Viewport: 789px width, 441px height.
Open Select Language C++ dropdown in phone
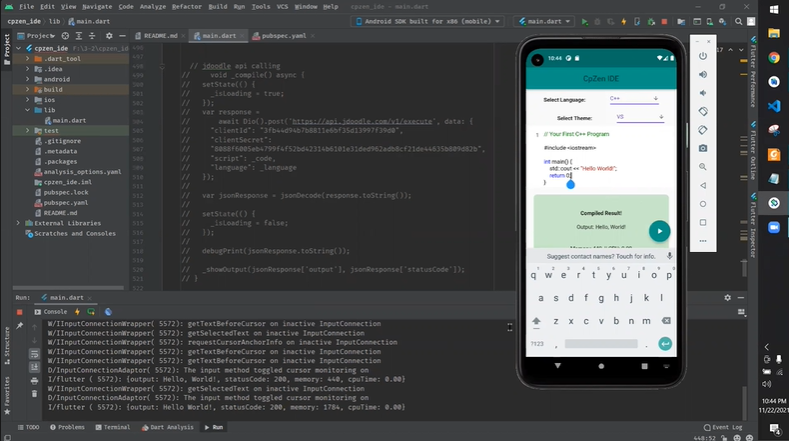click(x=634, y=99)
